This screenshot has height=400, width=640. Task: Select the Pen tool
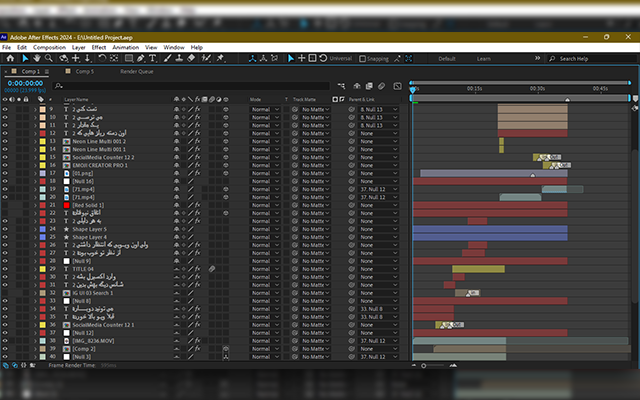[140, 58]
